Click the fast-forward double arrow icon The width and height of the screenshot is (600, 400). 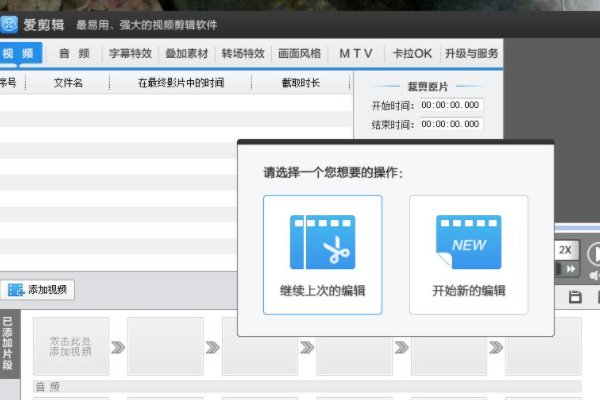coord(571,269)
